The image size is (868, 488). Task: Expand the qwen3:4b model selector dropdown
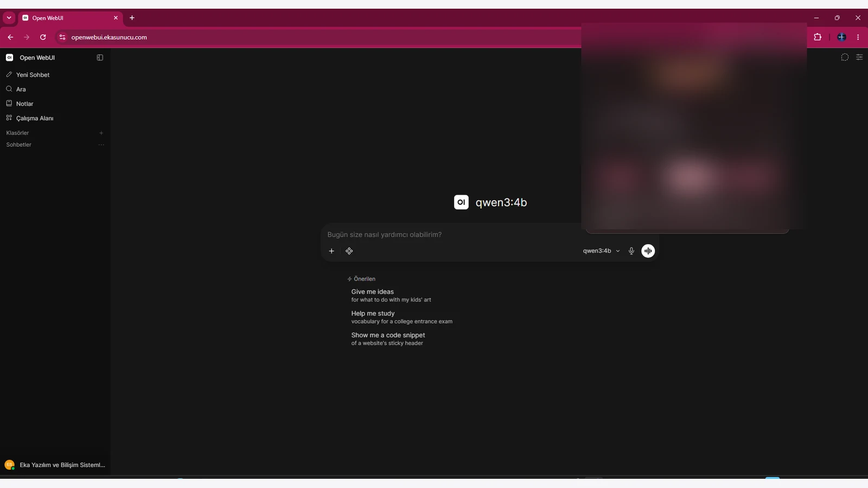click(x=601, y=251)
